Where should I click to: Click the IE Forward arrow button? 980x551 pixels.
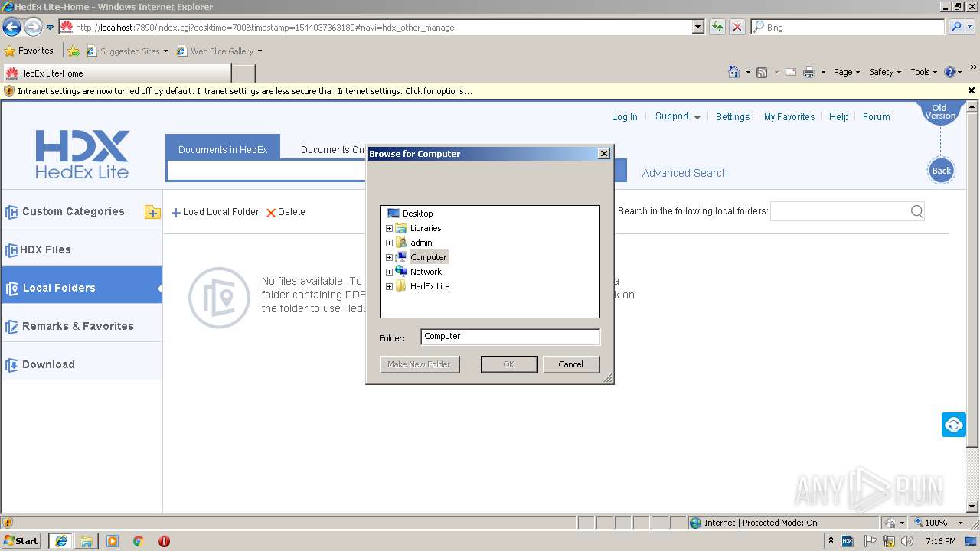33,27
